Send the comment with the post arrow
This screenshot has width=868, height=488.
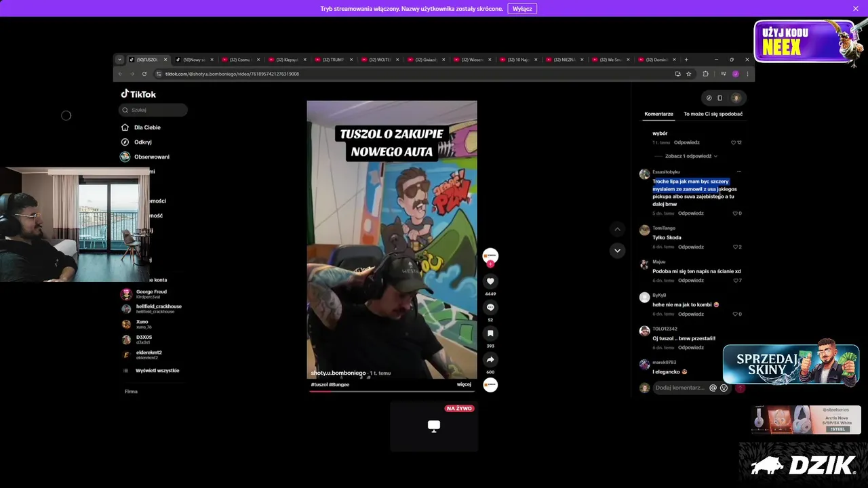(x=740, y=388)
